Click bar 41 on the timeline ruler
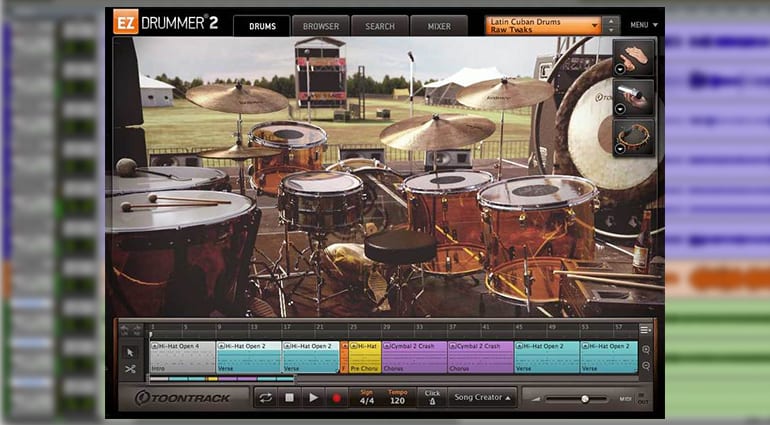 (485, 327)
